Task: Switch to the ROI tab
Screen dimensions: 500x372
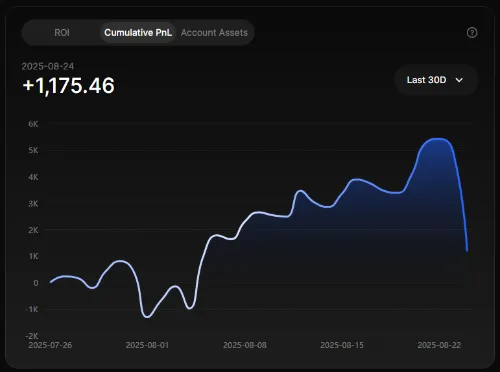Action: point(62,33)
